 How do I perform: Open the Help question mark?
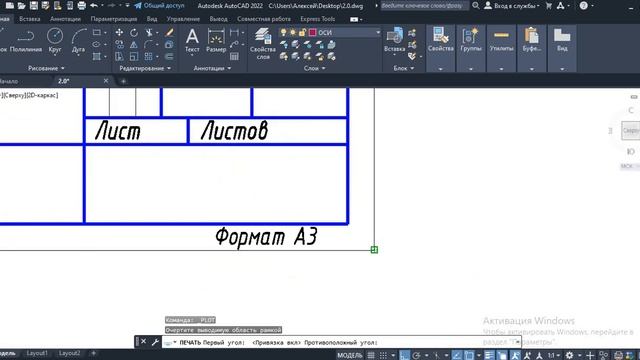[x=584, y=6]
